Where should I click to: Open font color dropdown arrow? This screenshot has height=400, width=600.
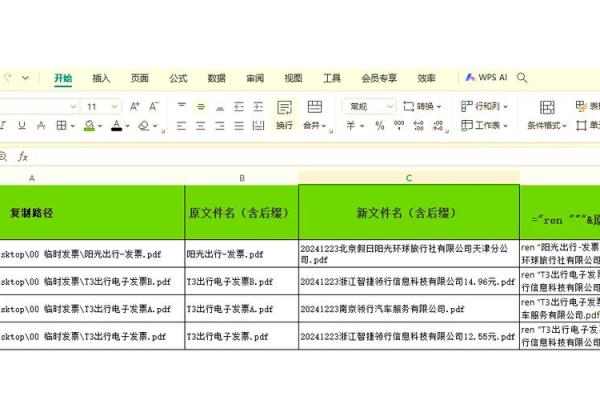pos(127,126)
